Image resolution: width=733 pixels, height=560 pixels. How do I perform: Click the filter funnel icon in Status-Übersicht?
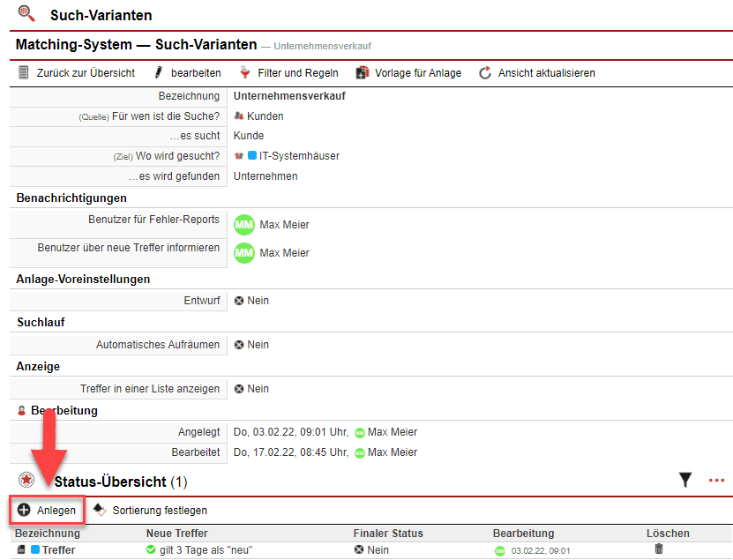[685, 480]
